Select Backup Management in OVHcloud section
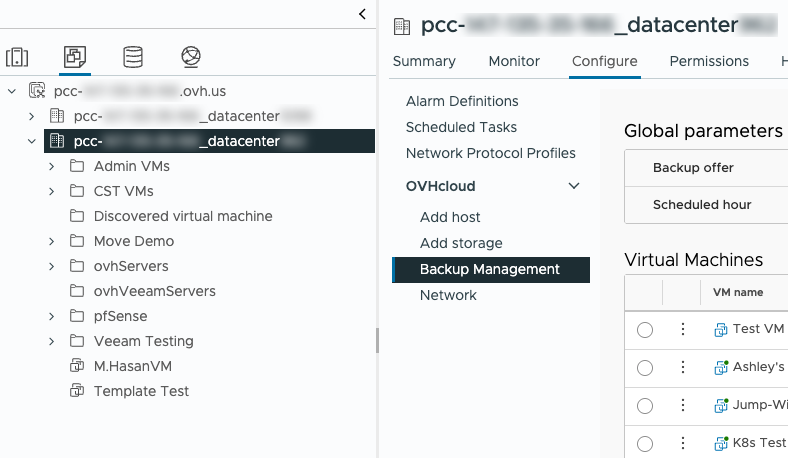 click(491, 269)
